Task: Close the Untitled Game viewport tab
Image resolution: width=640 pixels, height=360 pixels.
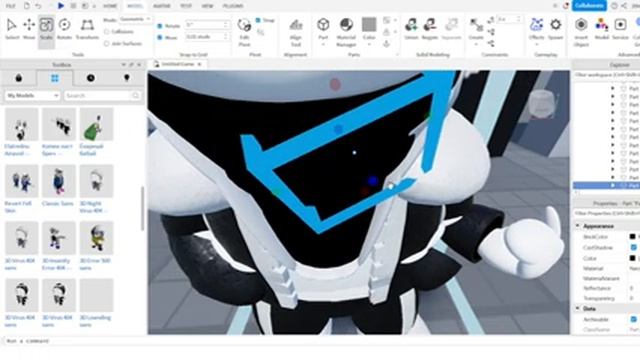Action: 200,64
